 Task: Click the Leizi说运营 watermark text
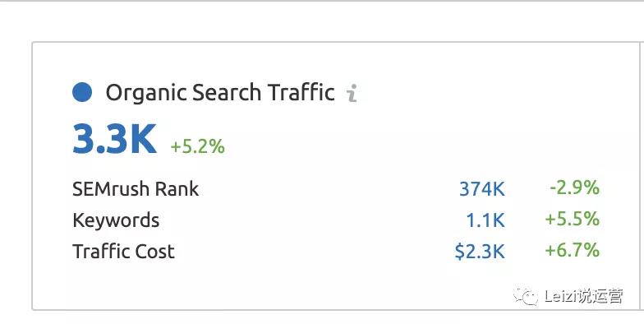tap(583, 296)
